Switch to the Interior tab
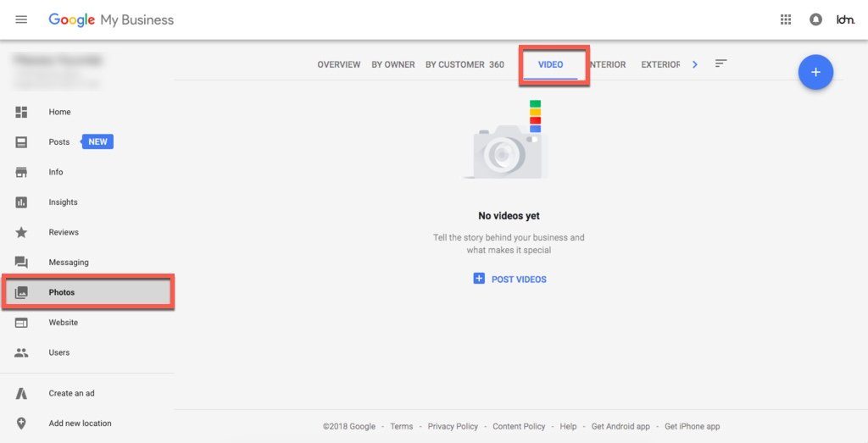The height and width of the screenshot is (443, 868). tap(608, 64)
